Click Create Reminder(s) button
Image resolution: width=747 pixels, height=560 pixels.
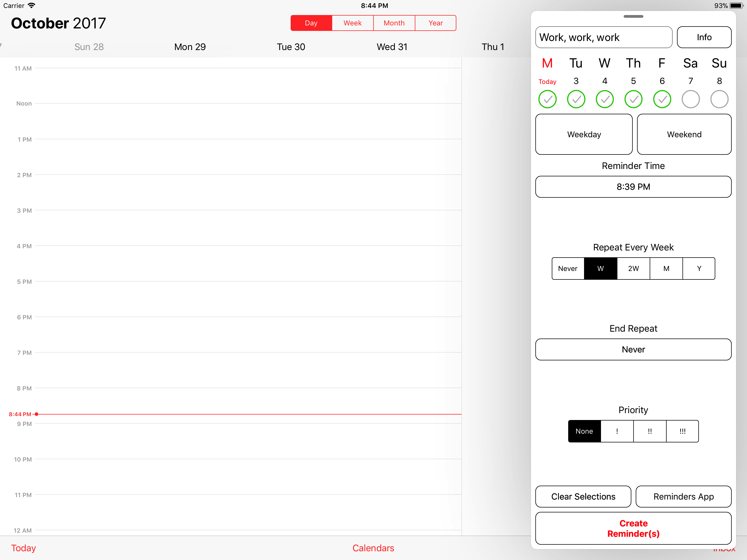(x=633, y=528)
